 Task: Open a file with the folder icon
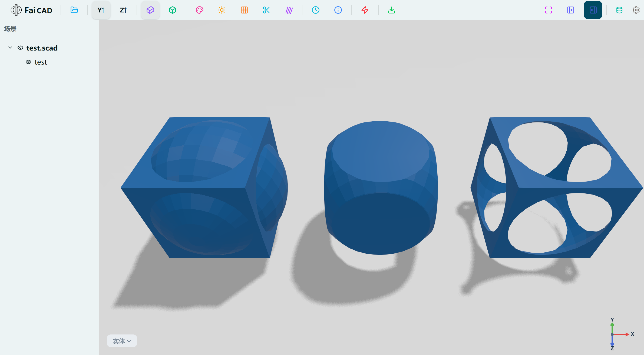coord(74,10)
